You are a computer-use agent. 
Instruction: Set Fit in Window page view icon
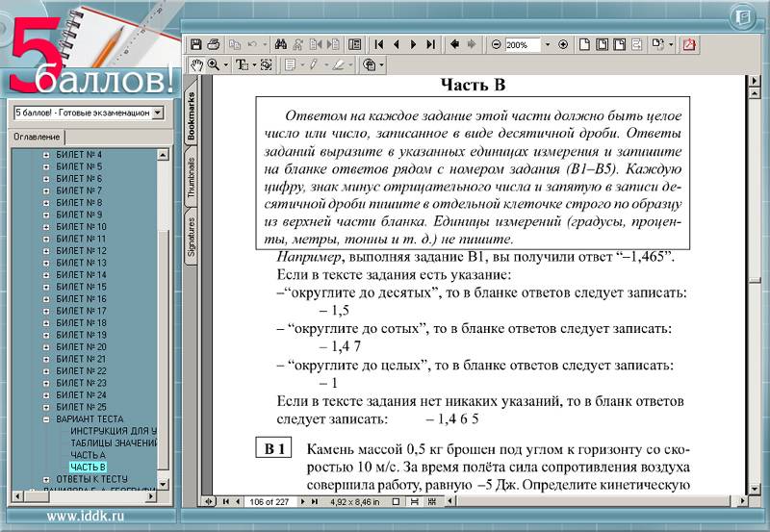tap(602, 44)
